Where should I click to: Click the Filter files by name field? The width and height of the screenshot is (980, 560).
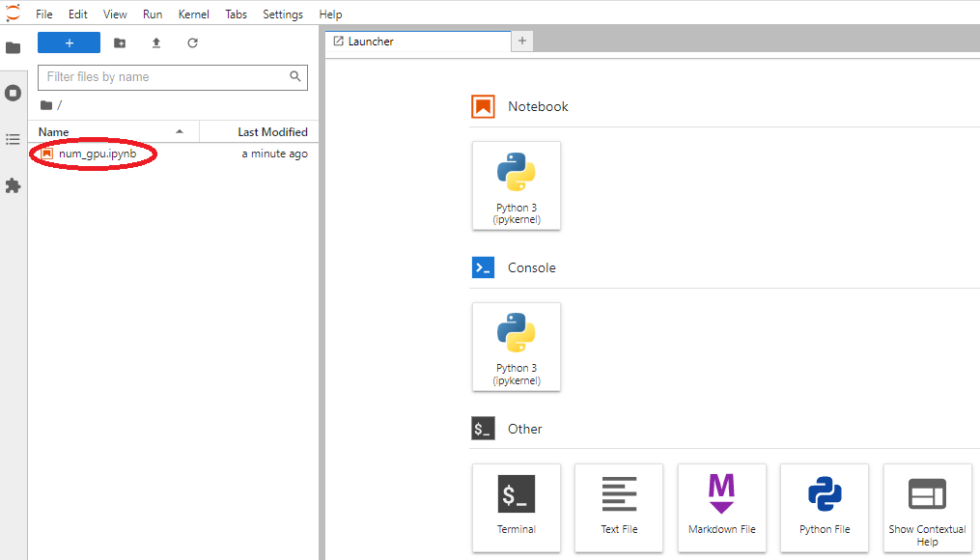pyautogui.click(x=164, y=77)
